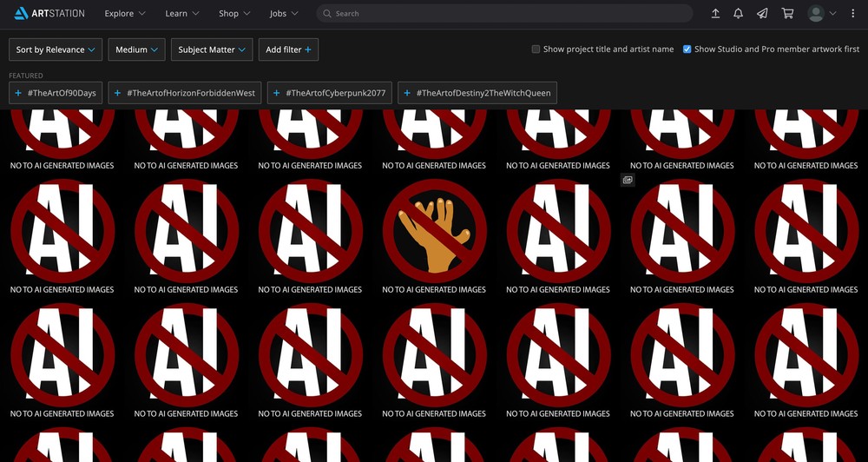The width and height of the screenshot is (868, 462).
Task: Open the Learn menu
Action: [x=182, y=13]
